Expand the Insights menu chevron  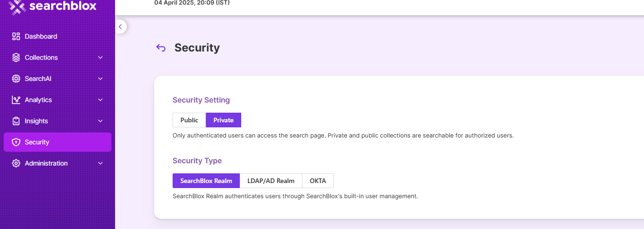(100, 121)
